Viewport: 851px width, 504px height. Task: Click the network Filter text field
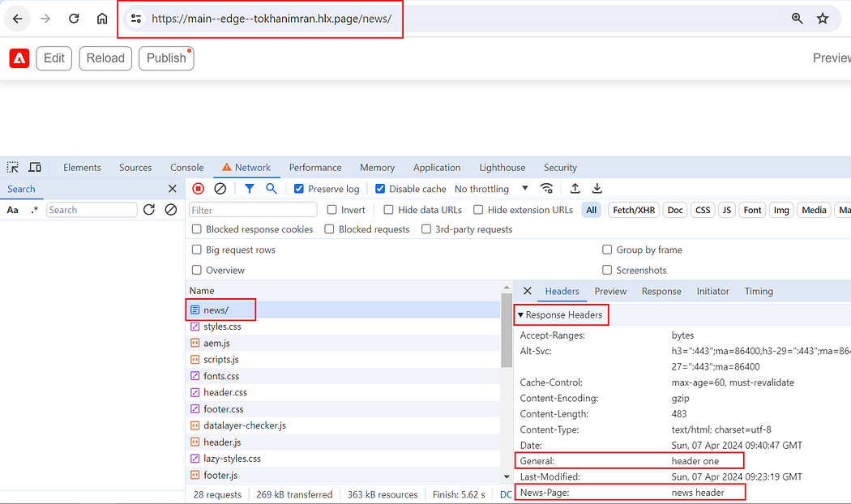coord(253,210)
